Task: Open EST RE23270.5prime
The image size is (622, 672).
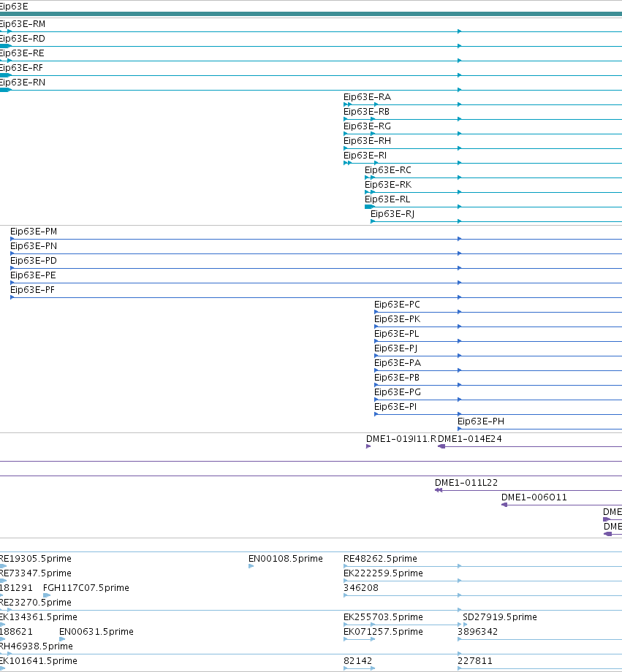Action: [36, 602]
